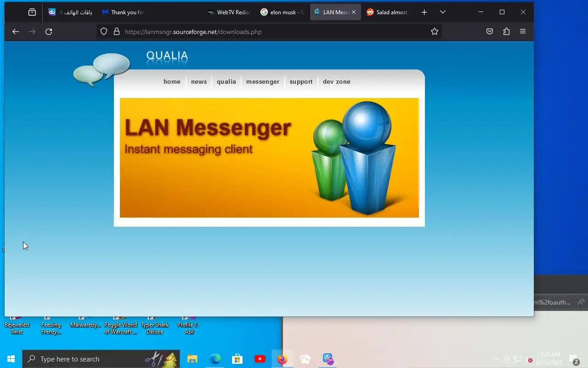Open YouTube from the taskbar
Screen dimensions: 588x368
pyautogui.click(x=260, y=359)
